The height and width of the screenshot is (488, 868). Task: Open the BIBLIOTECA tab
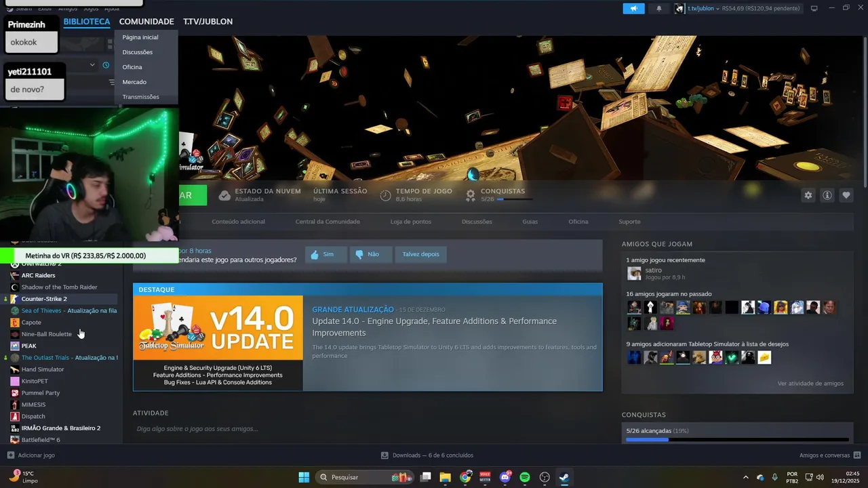pos(87,22)
